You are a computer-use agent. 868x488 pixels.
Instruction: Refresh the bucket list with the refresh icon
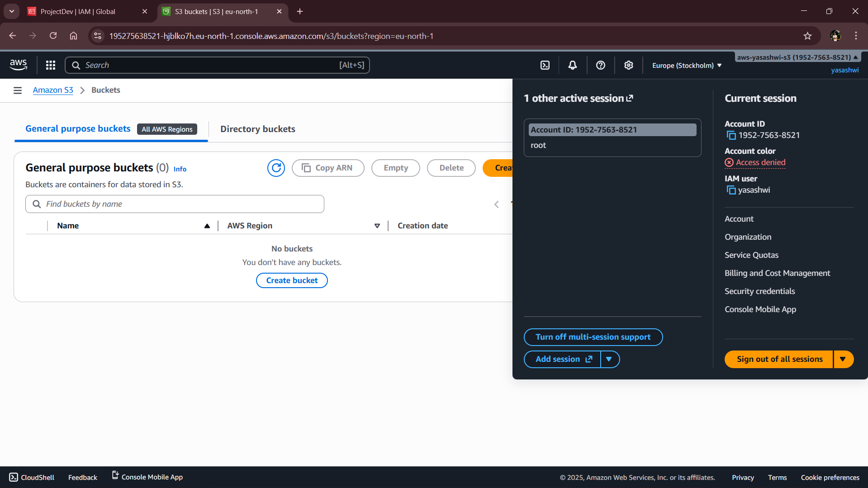(276, 168)
